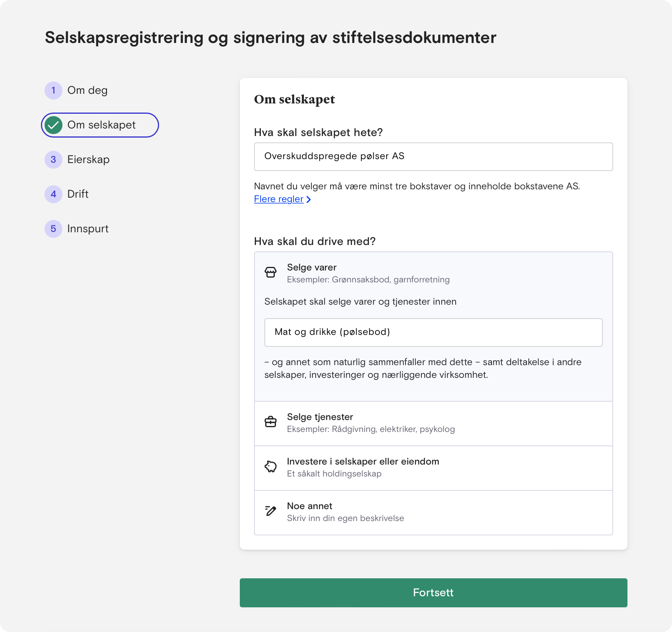Click step circle 4 beside Drift

[53, 194]
